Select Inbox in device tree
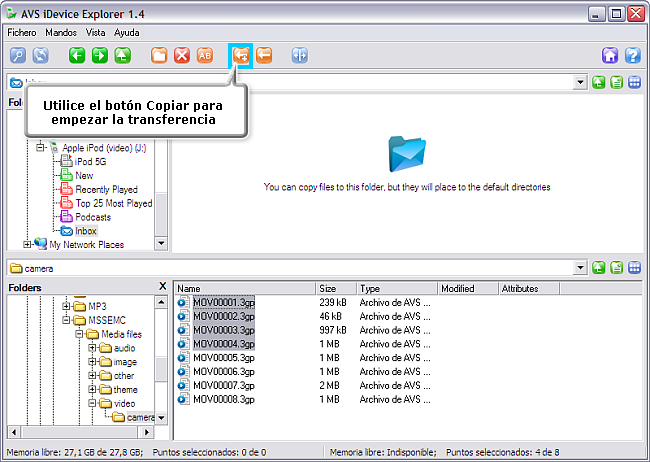 (86, 231)
